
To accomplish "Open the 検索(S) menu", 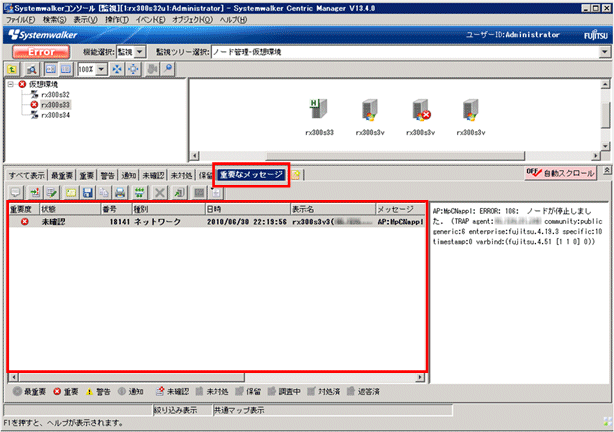I will [x=54, y=20].
